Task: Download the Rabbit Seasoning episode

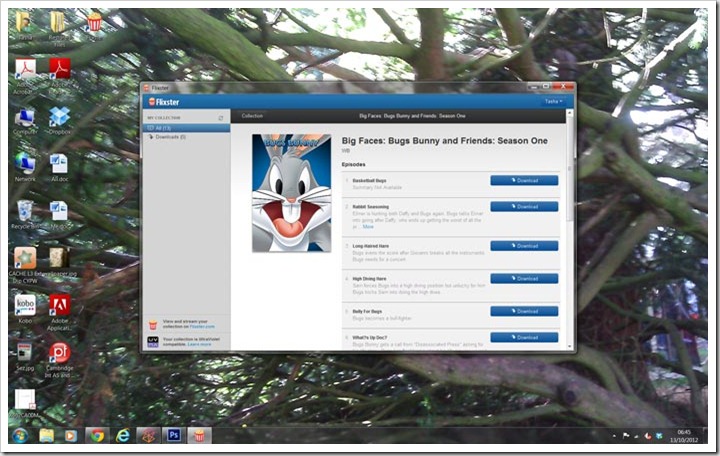Action: [x=524, y=207]
